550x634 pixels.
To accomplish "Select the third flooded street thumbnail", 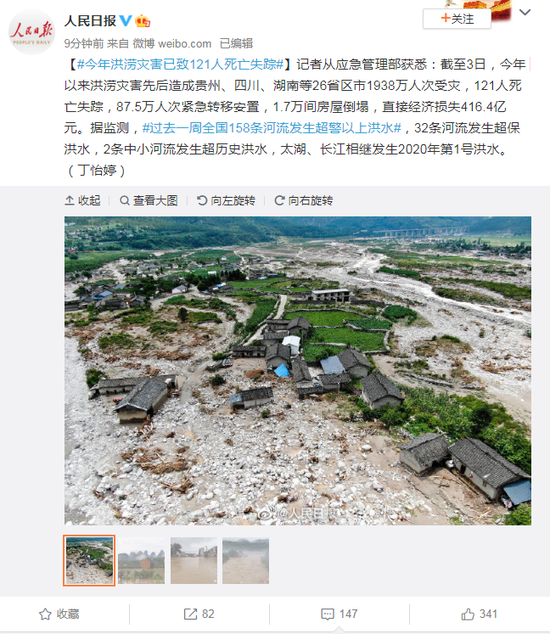I will point(194,560).
